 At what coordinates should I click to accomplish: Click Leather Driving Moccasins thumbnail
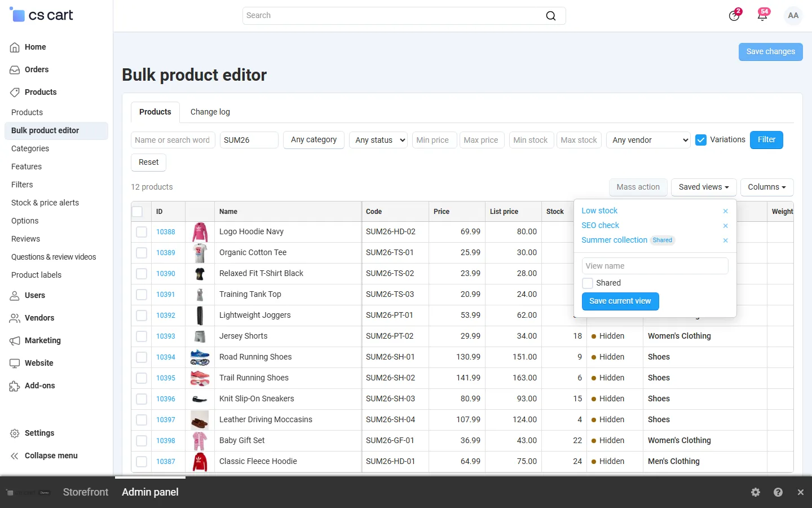click(x=200, y=420)
